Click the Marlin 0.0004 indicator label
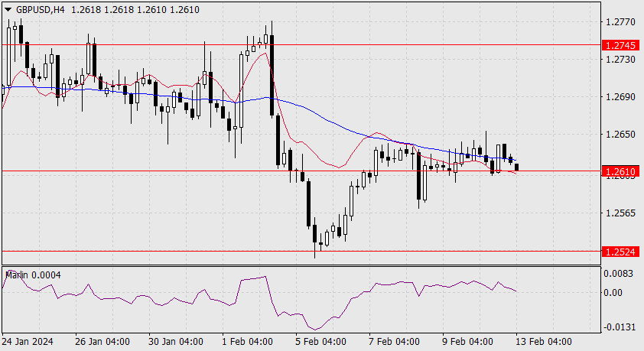The height and width of the screenshot is (351, 644). click(33, 275)
